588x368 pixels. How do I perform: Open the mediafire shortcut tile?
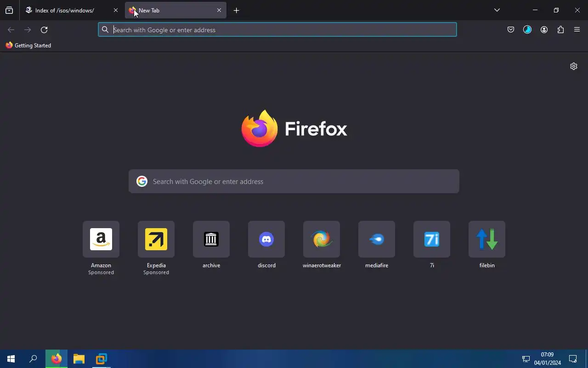tap(377, 239)
